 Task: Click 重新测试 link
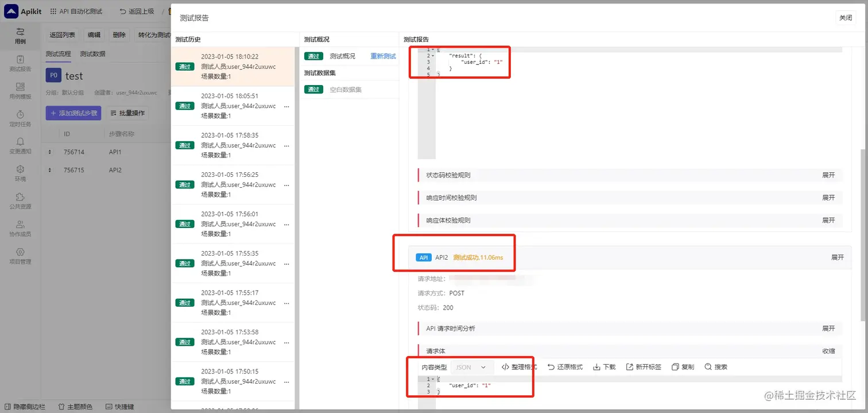point(383,56)
